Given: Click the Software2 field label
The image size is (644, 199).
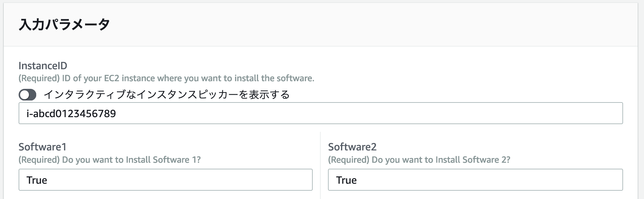Looking at the screenshot, I should pos(352,147).
